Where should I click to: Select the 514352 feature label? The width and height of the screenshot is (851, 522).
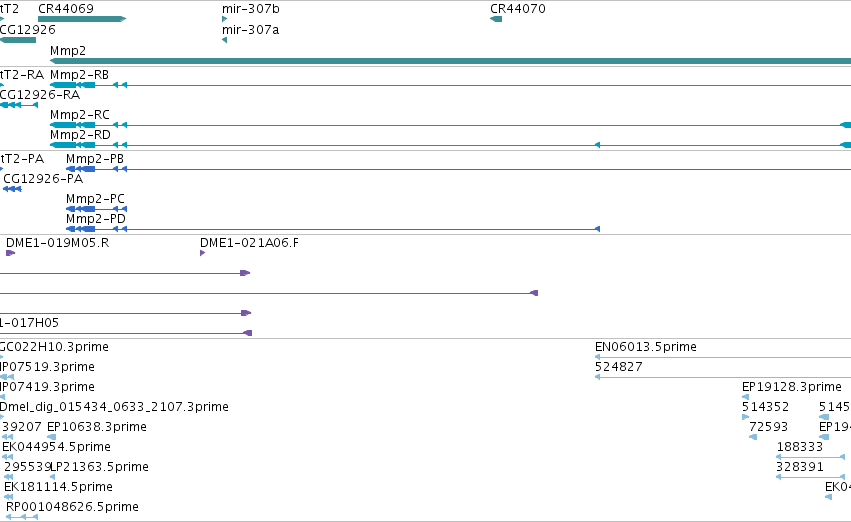click(766, 407)
